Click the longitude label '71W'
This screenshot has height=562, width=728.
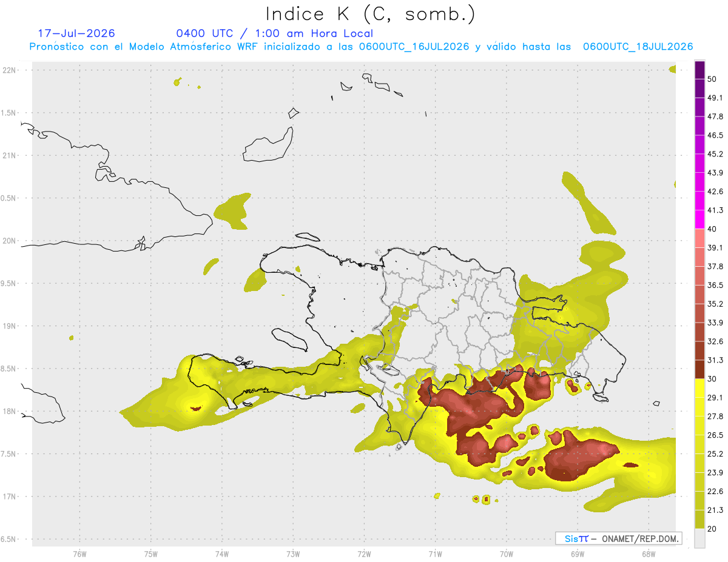(435, 554)
